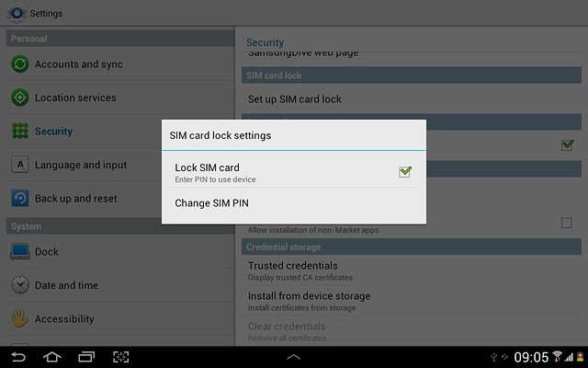Toggle checkbox below Set up SIM card lock

(x=567, y=144)
